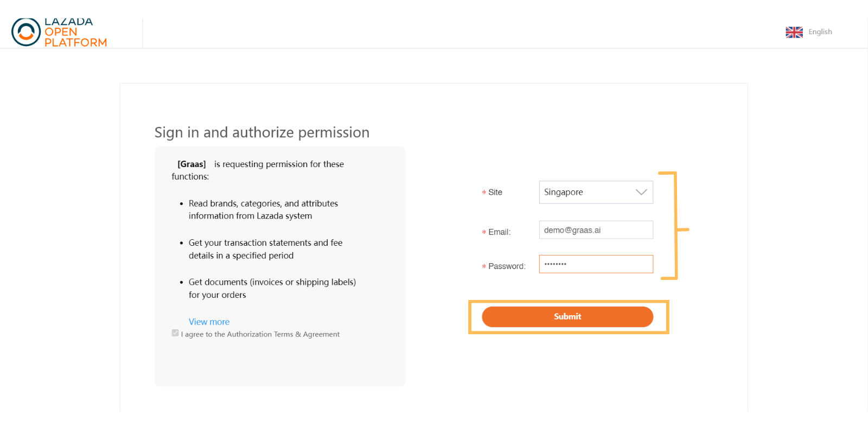Expand the Site dropdown chevron

click(x=641, y=192)
